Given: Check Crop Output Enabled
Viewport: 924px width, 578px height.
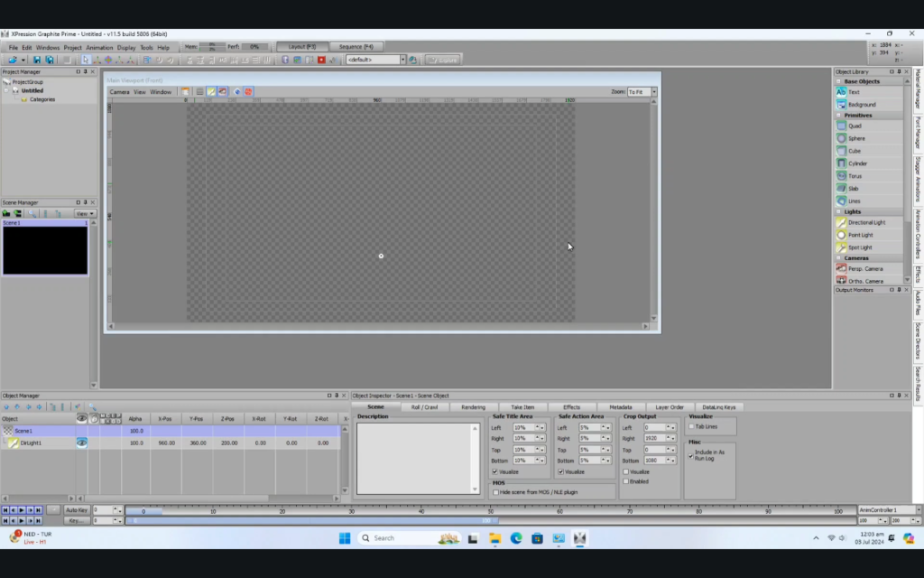Looking at the screenshot, I should pyautogui.click(x=626, y=481).
